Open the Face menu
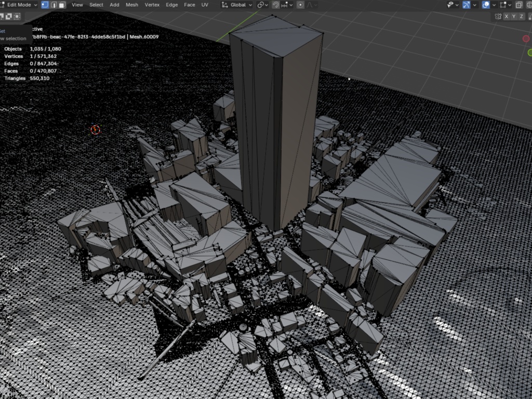Image resolution: width=532 pixels, height=399 pixels. coord(189,5)
